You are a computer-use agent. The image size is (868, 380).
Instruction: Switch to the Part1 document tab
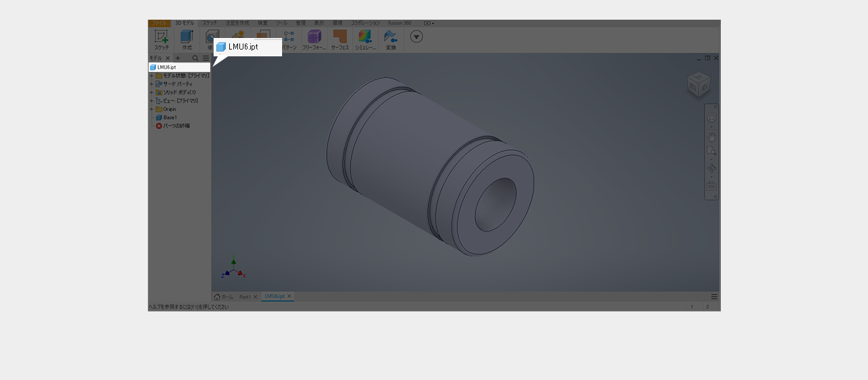pos(245,297)
